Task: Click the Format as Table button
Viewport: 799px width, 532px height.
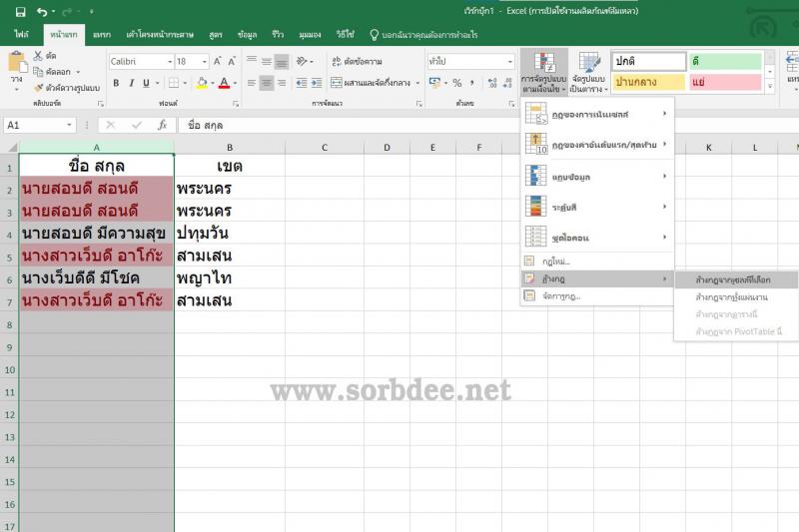Action: tap(588, 72)
